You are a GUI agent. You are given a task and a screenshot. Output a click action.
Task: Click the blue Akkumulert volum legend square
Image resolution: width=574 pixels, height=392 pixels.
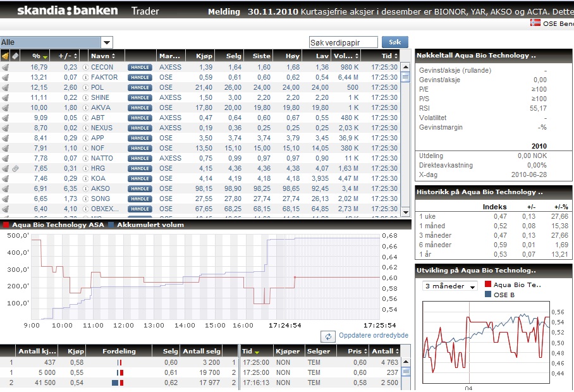coord(111,224)
